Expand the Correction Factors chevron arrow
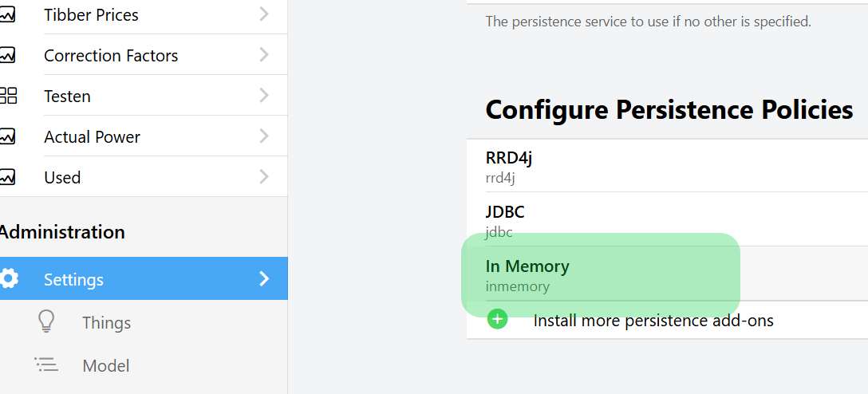 tap(264, 55)
